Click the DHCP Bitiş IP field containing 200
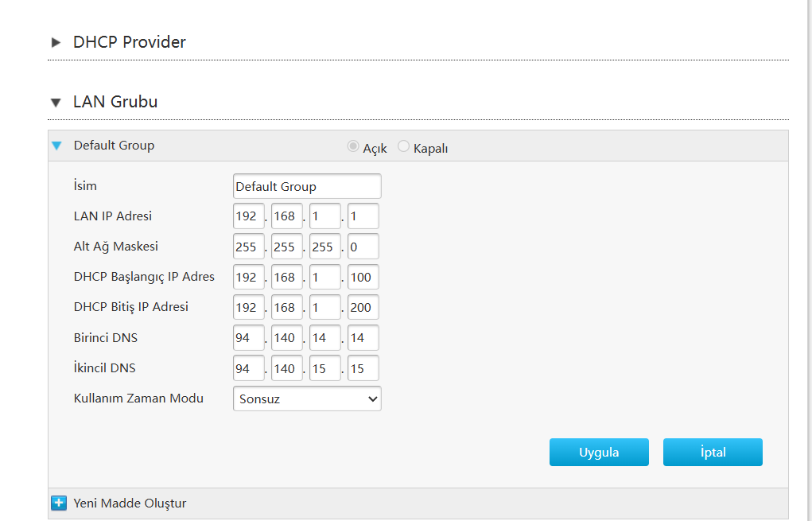 (363, 307)
